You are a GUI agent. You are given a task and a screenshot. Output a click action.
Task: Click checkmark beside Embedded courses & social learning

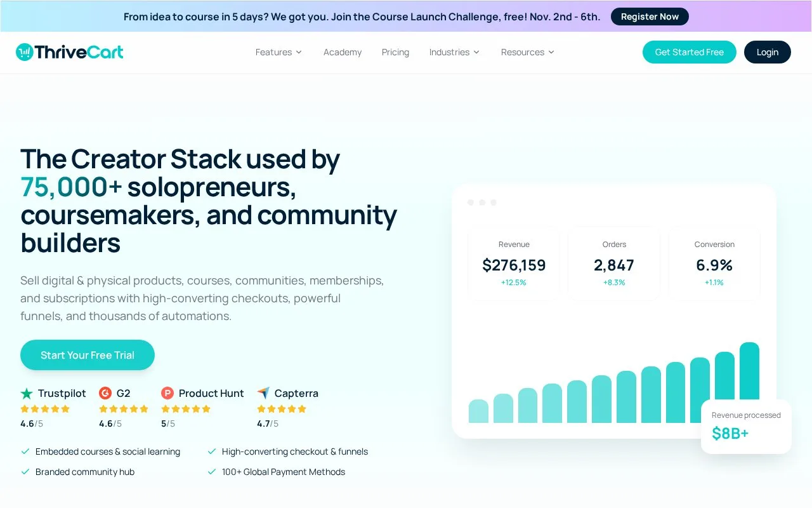coord(25,451)
